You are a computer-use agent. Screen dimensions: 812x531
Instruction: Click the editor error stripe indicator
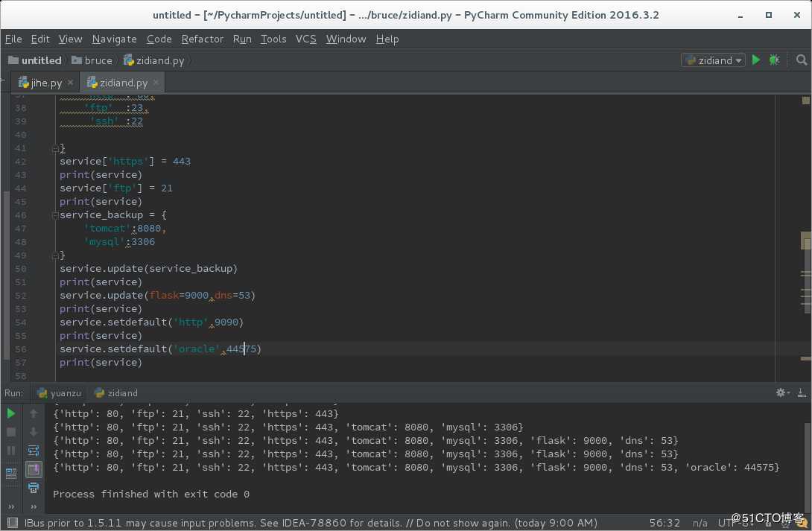point(806,101)
